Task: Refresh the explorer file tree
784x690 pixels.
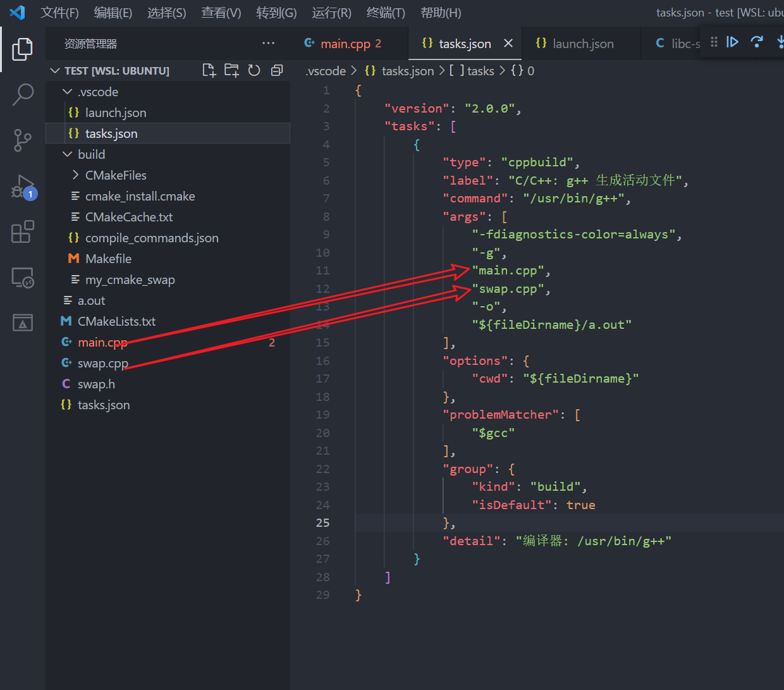Action: 254,70
